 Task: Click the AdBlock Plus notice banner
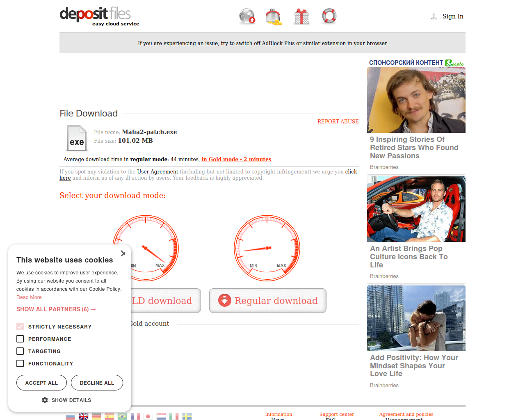pyautogui.click(x=262, y=43)
